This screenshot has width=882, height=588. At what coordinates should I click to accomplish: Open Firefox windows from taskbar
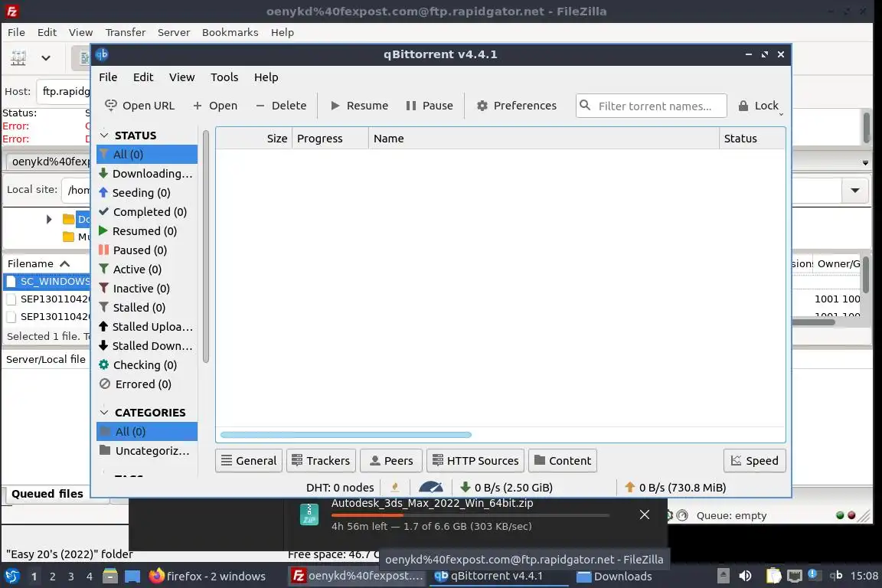point(207,577)
